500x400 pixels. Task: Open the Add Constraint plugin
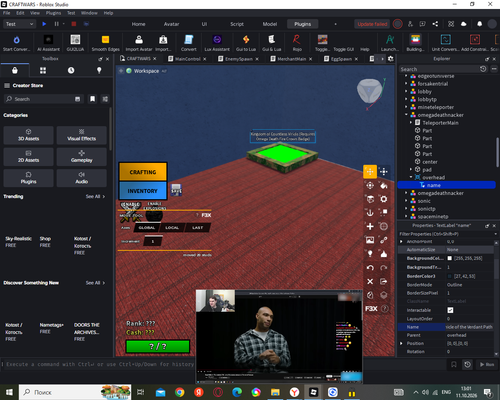[475, 43]
